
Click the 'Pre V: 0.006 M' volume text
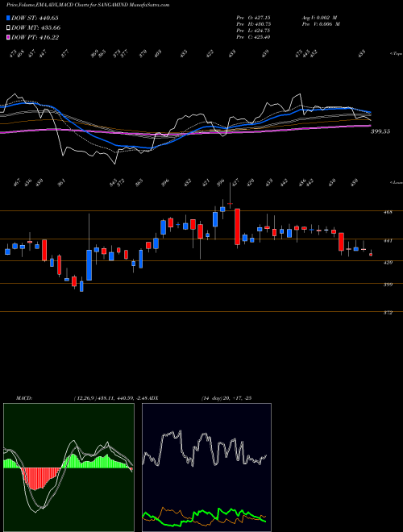pyautogui.click(x=320, y=24)
